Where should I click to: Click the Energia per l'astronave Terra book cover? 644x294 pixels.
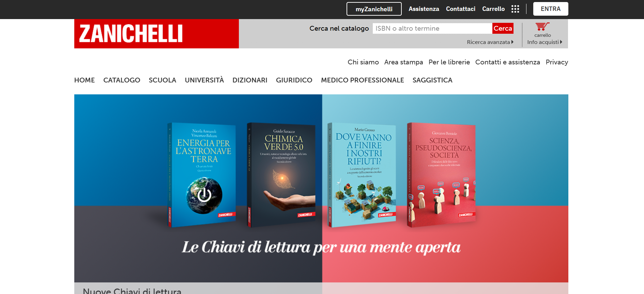click(201, 175)
